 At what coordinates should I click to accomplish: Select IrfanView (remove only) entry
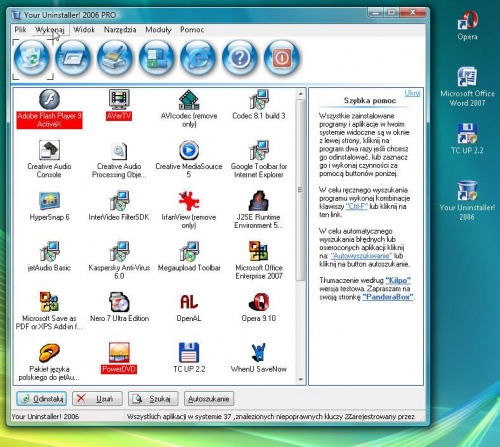(189, 210)
